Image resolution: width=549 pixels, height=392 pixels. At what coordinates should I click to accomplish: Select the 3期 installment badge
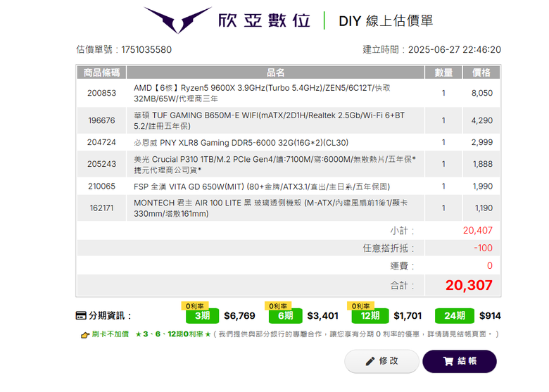202,316
